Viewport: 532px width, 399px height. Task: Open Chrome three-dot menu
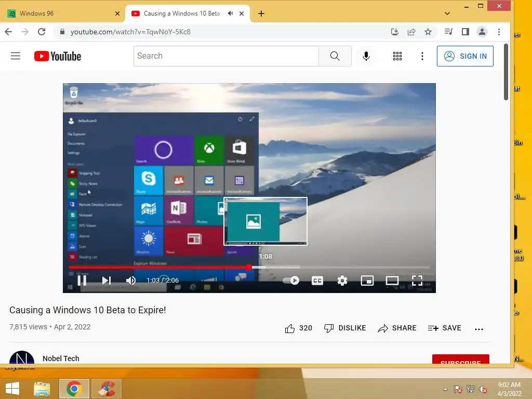tap(499, 32)
